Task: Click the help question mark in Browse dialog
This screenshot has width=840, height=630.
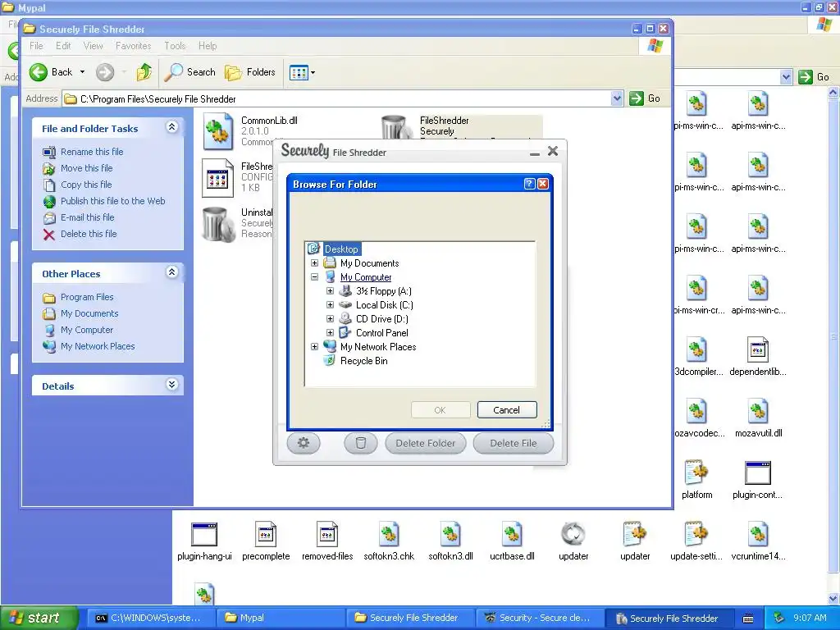Action: coord(529,184)
